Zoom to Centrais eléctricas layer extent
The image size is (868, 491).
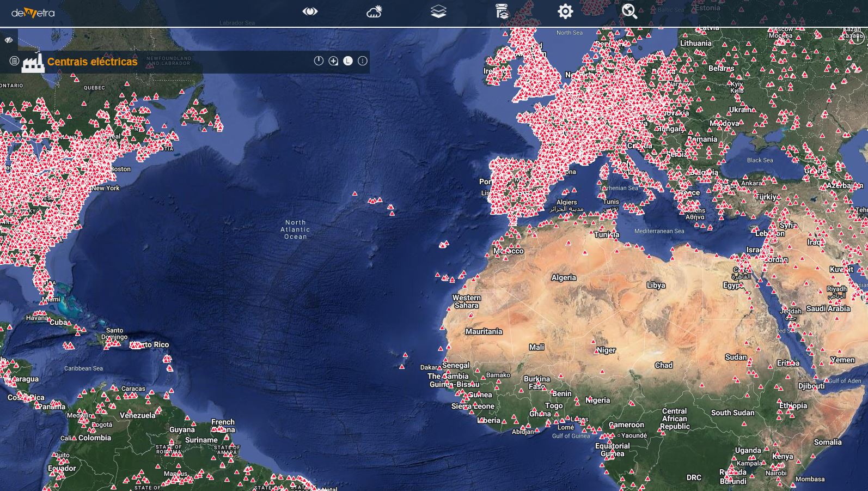(x=333, y=61)
